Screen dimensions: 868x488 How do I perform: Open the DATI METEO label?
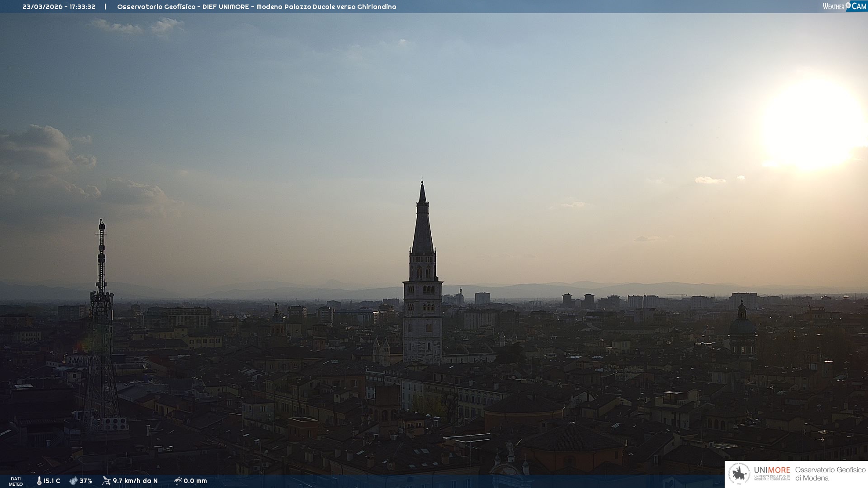coord(16,481)
